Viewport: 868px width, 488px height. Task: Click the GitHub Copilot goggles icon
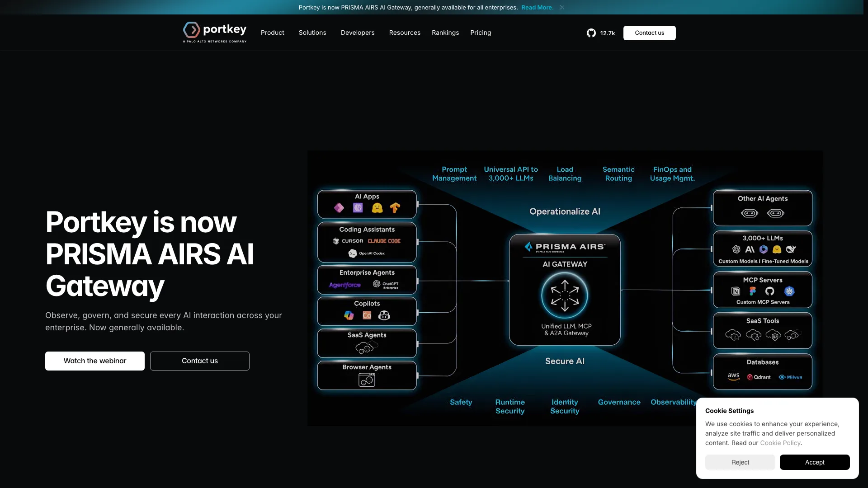[x=384, y=315]
